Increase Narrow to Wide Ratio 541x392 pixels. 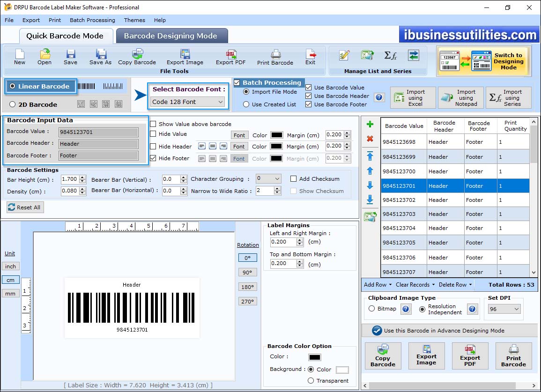[277, 189]
